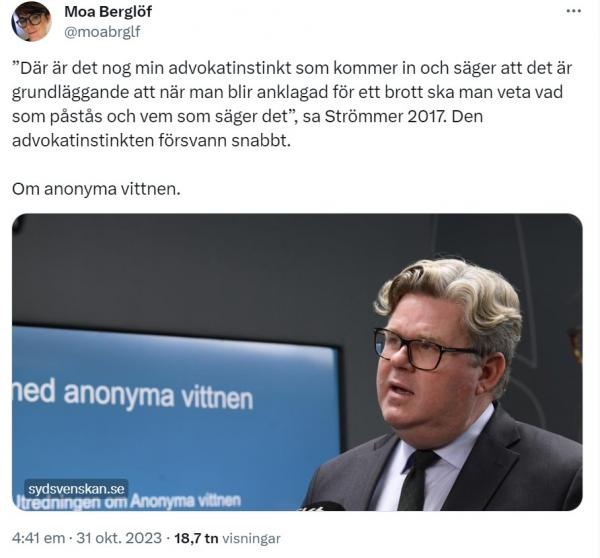The height and width of the screenshot is (558, 600).
Task: Click 'Utredningen om Anonyma vittnen' image caption
Action: [x=127, y=502]
